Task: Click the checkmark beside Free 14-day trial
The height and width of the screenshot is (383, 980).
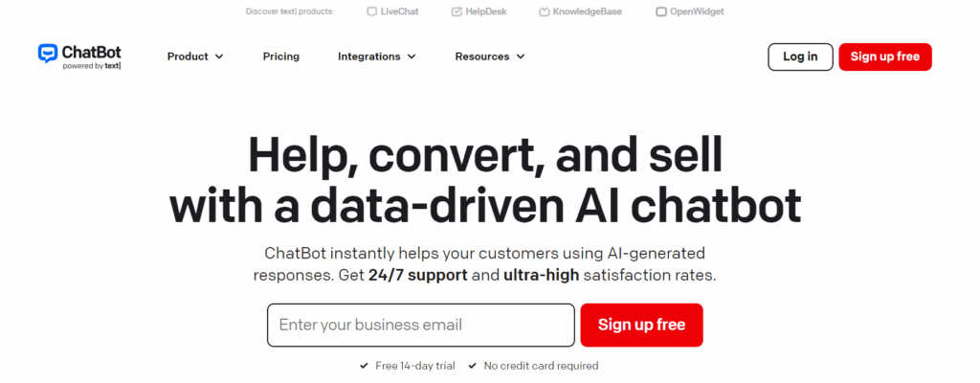Action: [x=364, y=366]
